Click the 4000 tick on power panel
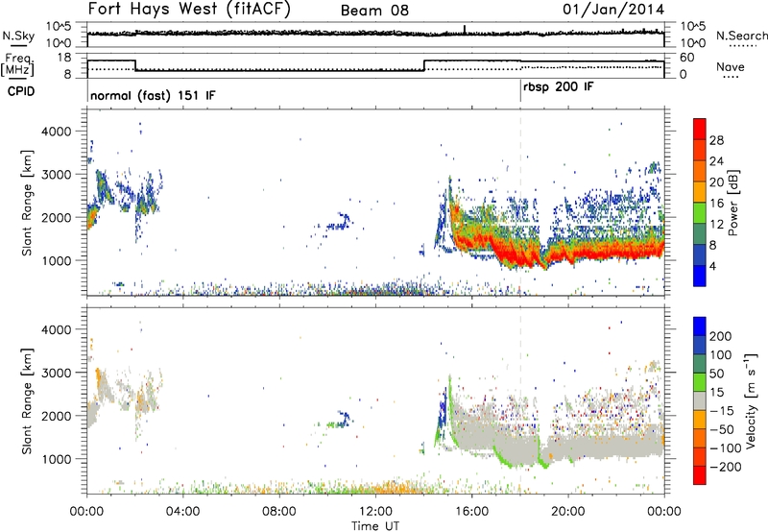 pos(56,132)
